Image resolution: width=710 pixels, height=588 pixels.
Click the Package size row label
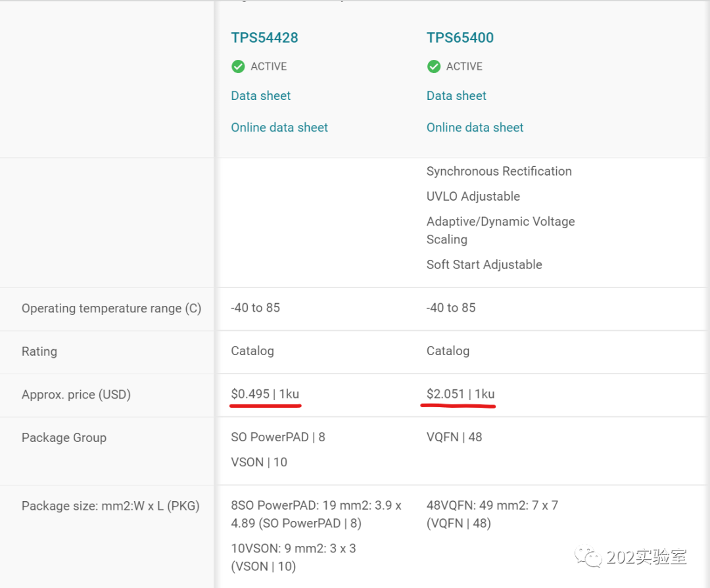(110, 506)
